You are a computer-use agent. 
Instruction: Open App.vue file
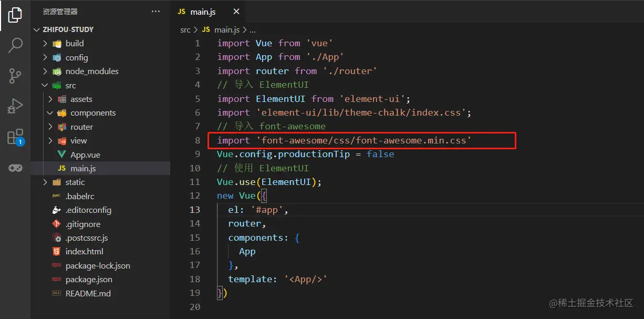pos(100,155)
